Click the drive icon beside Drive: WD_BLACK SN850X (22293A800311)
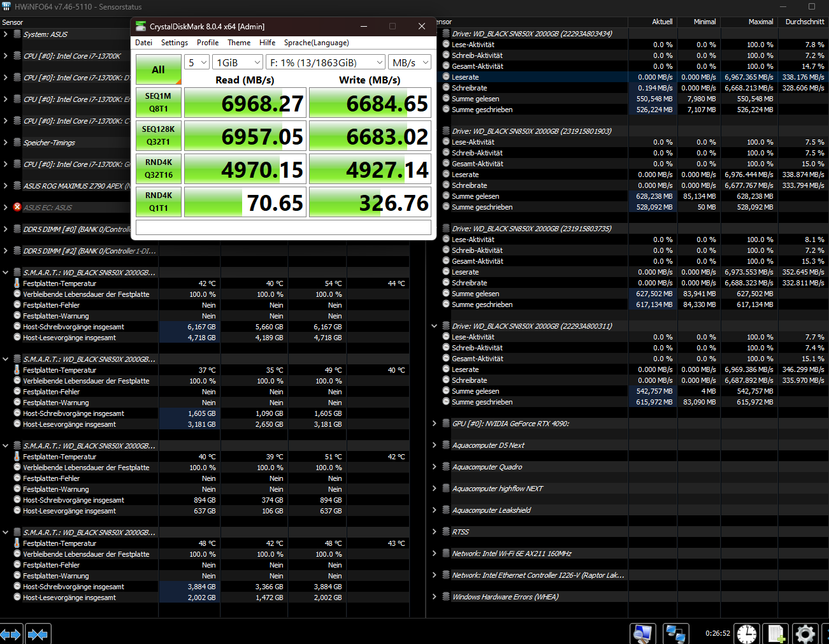The width and height of the screenshot is (829, 644). pyautogui.click(x=446, y=326)
